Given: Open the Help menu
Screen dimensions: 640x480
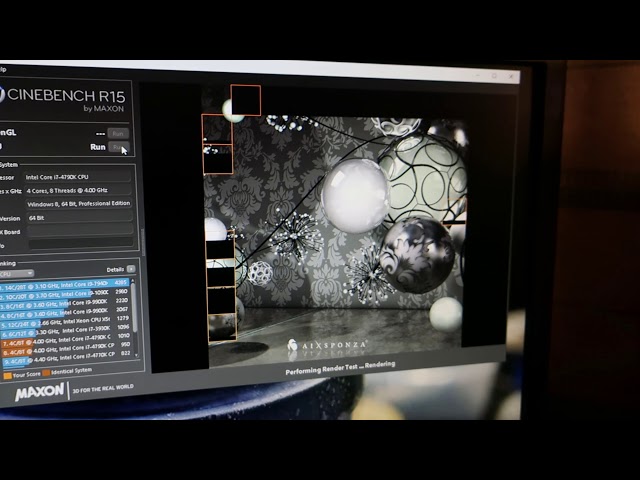Looking at the screenshot, I should tap(3, 69).
